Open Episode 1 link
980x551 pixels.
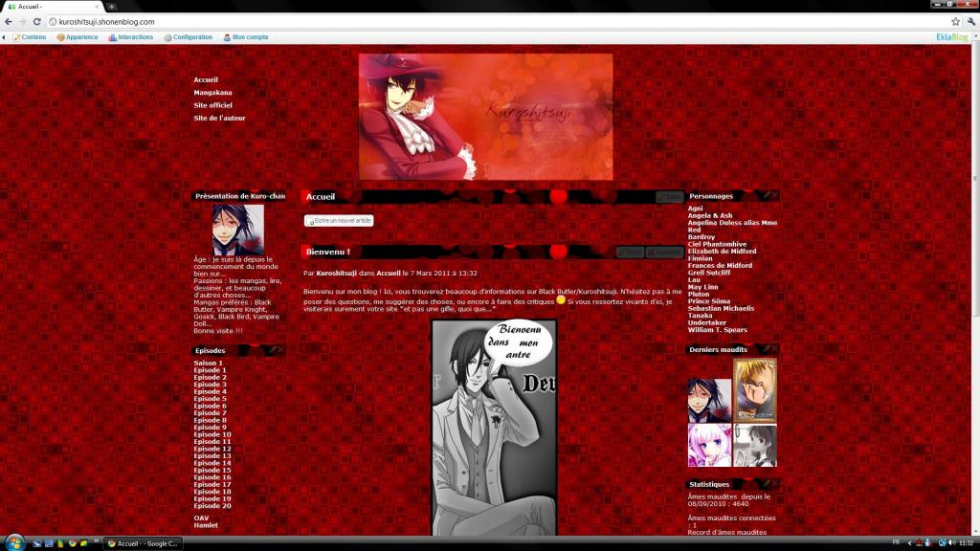pyautogui.click(x=210, y=370)
